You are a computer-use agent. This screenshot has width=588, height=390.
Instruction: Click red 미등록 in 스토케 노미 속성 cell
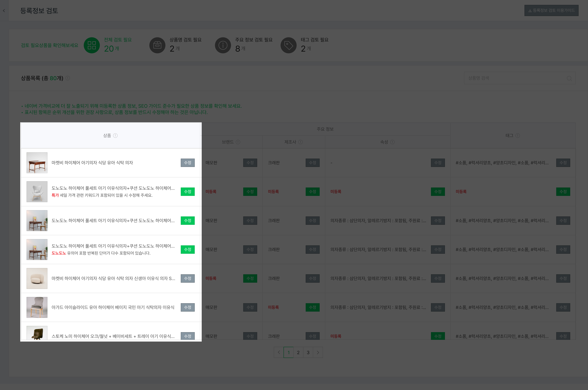336,336
